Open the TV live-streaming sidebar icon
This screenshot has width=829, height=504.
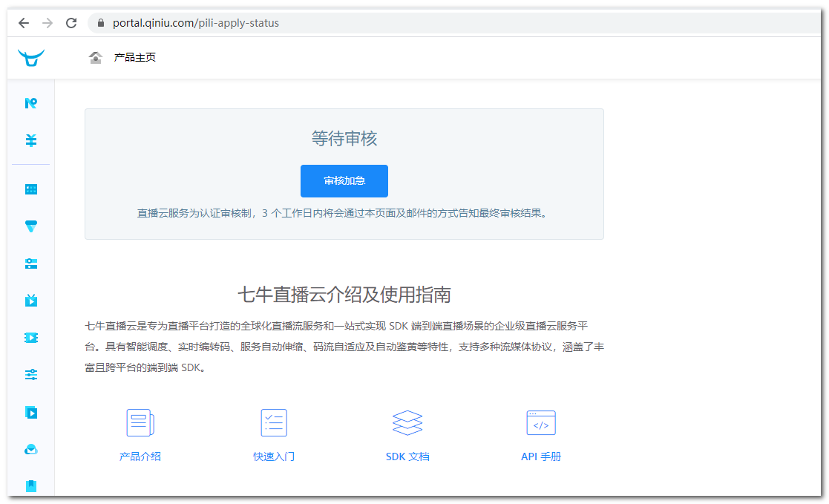(31, 301)
